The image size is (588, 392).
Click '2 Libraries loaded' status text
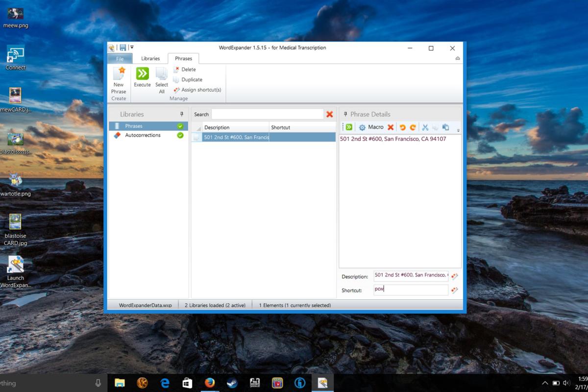(x=215, y=305)
